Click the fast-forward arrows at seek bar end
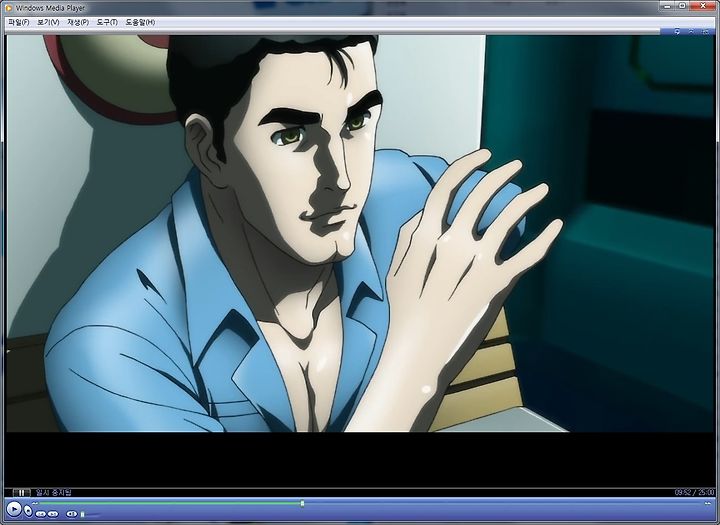720x525 pixels. [x=708, y=503]
